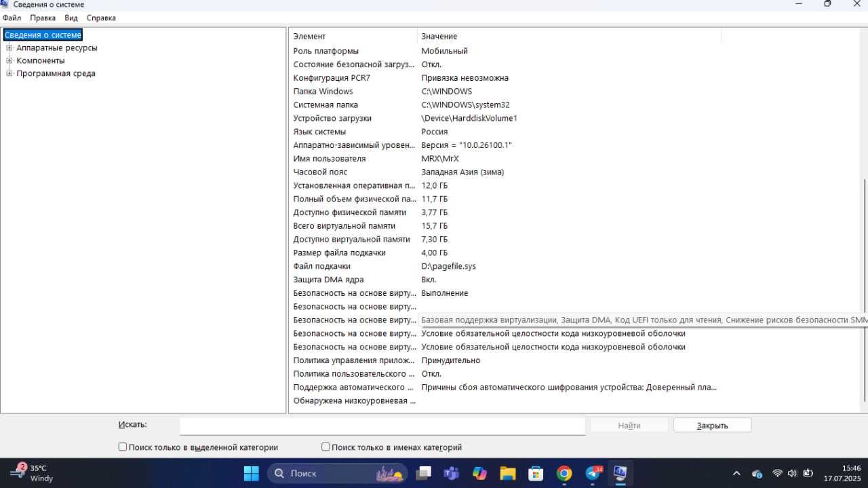Select the Защита DMA ядра row

pos(505,280)
